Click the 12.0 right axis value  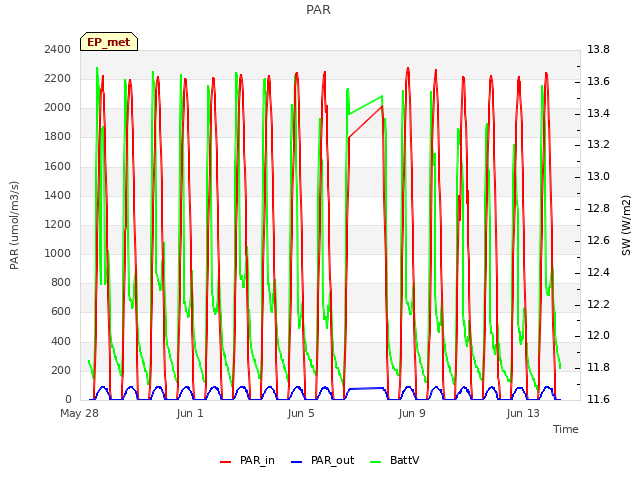click(598, 336)
